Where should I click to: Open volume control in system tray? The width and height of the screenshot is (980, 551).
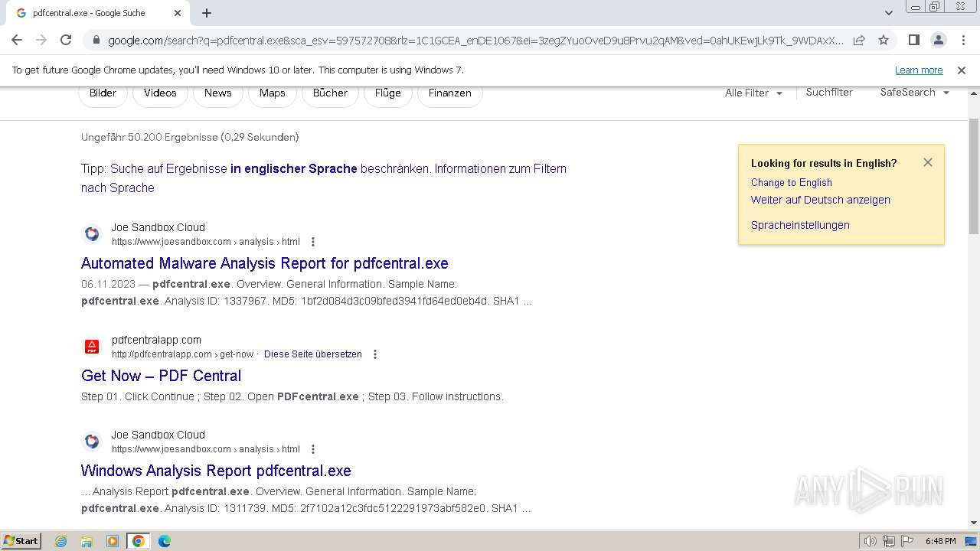[x=871, y=541]
